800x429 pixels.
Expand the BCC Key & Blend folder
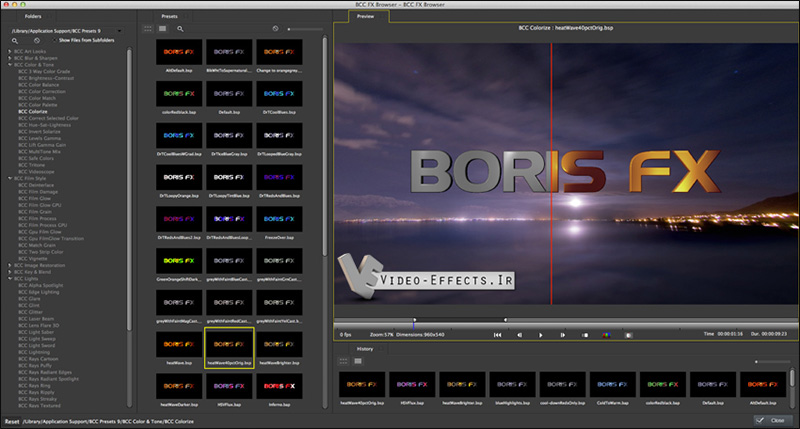point(10,272)
